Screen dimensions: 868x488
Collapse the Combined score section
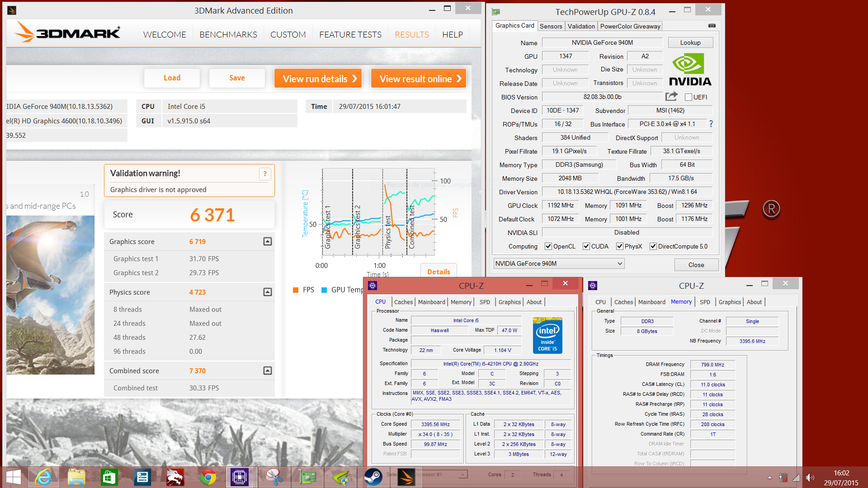268,371
